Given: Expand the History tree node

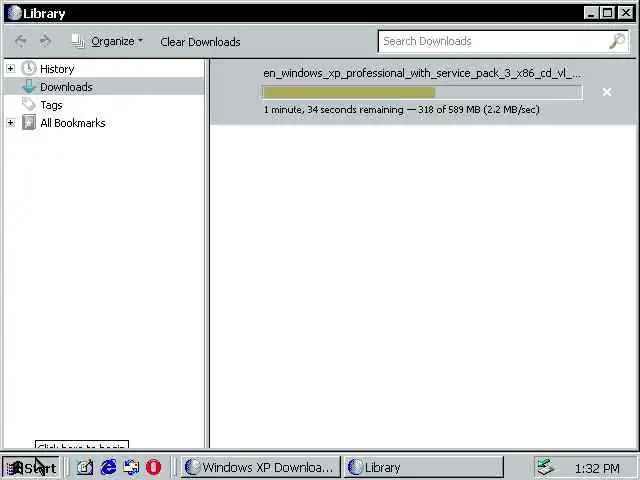Looking at the screenshot, I should [11, 69].
